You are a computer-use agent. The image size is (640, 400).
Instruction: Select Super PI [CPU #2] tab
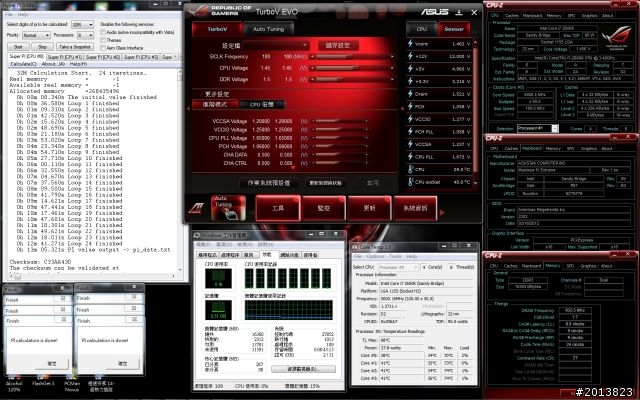point(102,57)
